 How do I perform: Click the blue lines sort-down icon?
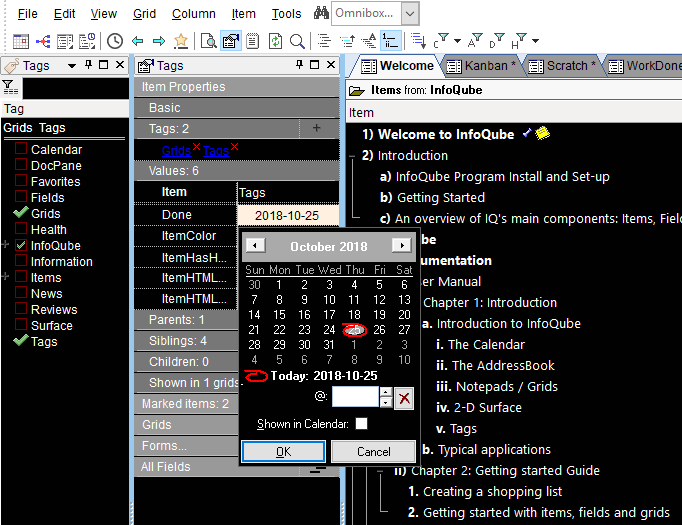point(418,41)
